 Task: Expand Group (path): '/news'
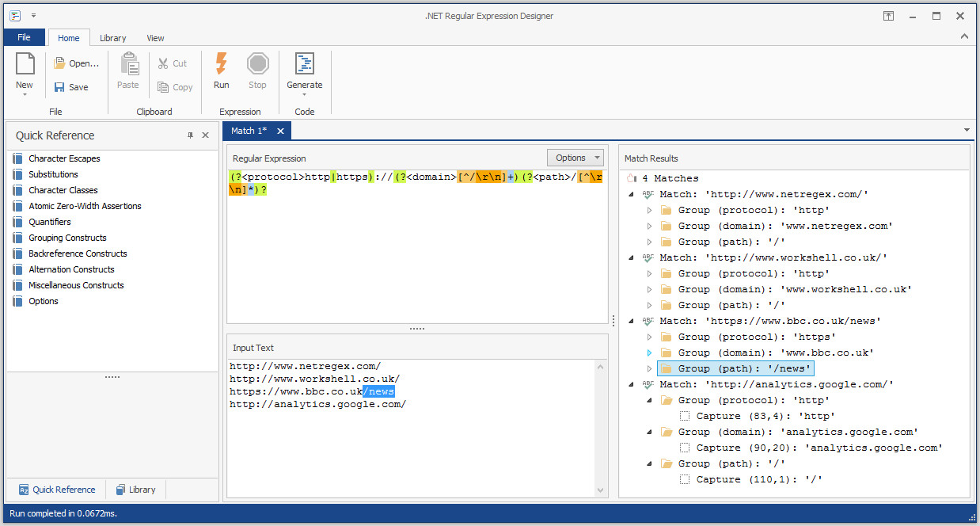[x=650, y=368]
